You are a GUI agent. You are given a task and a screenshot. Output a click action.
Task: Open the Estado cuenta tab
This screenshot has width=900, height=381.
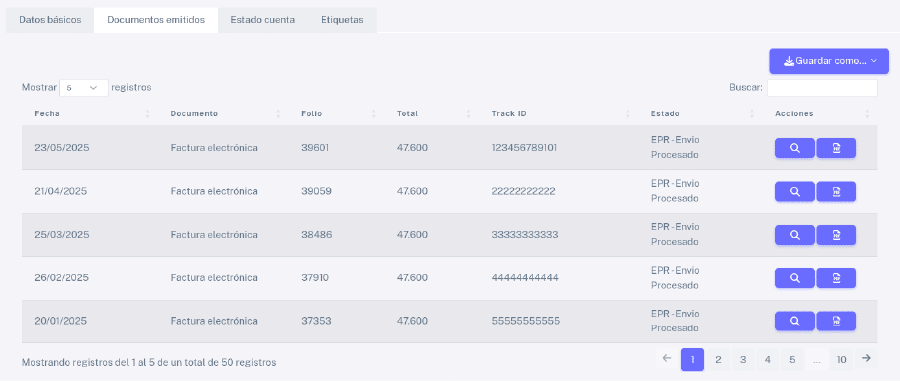pyautogui.click(x=263, y=20)
